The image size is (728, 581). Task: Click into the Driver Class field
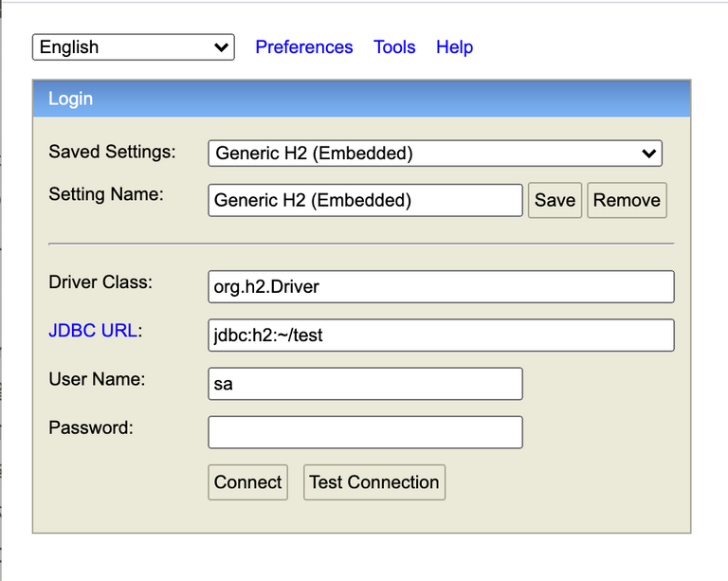[441, 287]
